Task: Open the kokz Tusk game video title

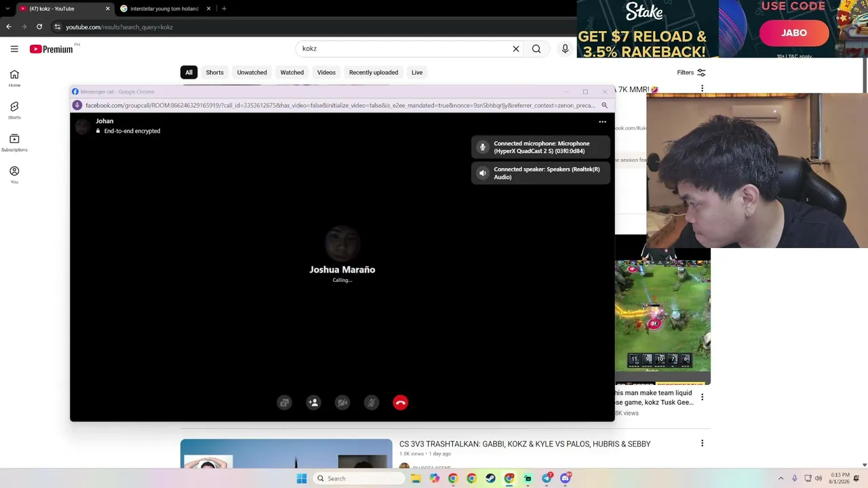Action: coord(654,398)
